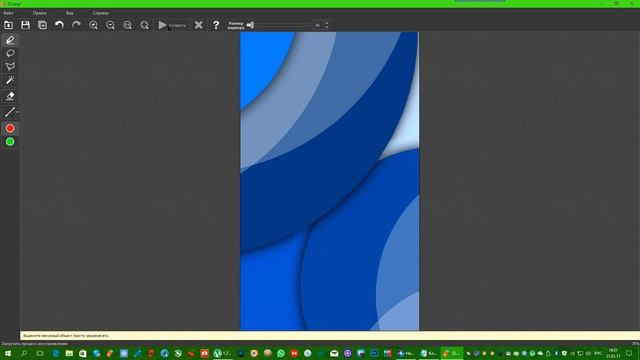Image resolution: width=640 pixels, height=360 pixels.
Task: Click the taskbar clock and date
Action: [613, 353]
